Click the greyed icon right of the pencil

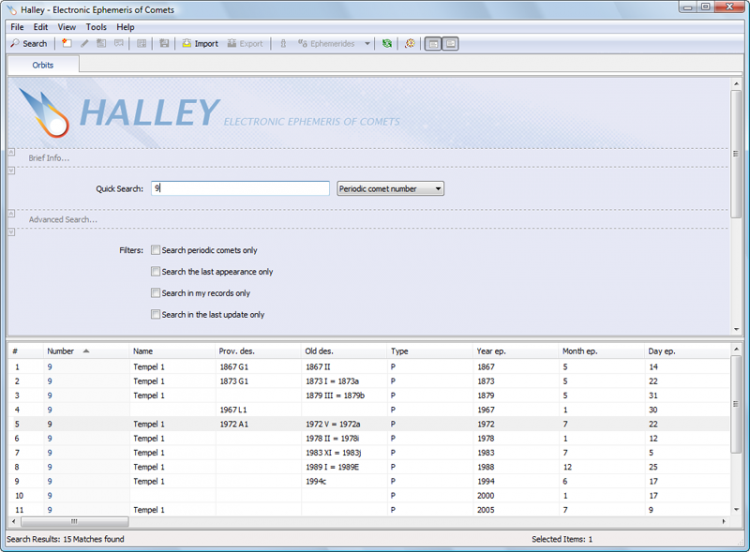click(101, 44)
